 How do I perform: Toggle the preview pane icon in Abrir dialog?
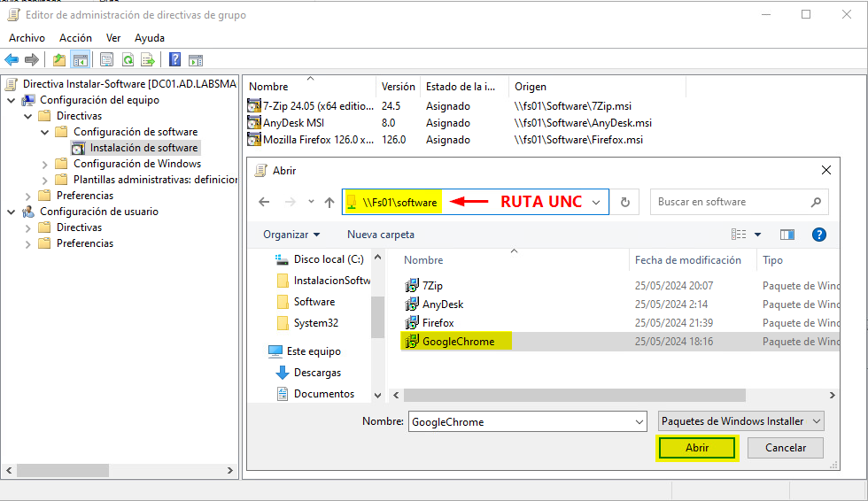[x=787, y=235]
